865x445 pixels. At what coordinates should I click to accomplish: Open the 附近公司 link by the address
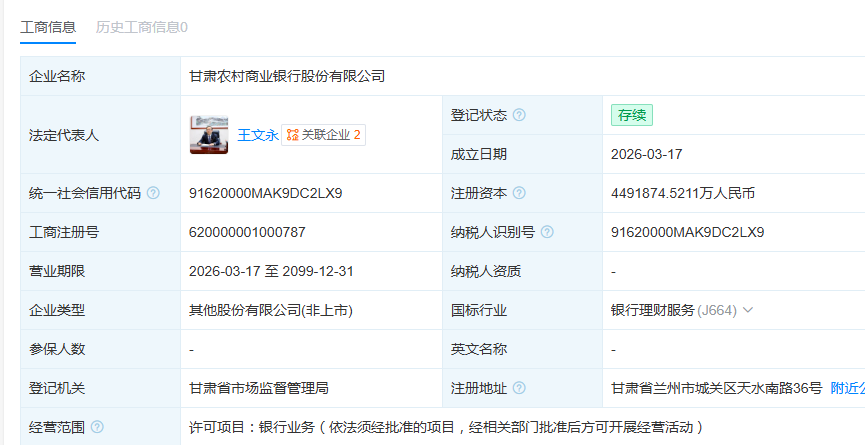click(x=847, y=388)
